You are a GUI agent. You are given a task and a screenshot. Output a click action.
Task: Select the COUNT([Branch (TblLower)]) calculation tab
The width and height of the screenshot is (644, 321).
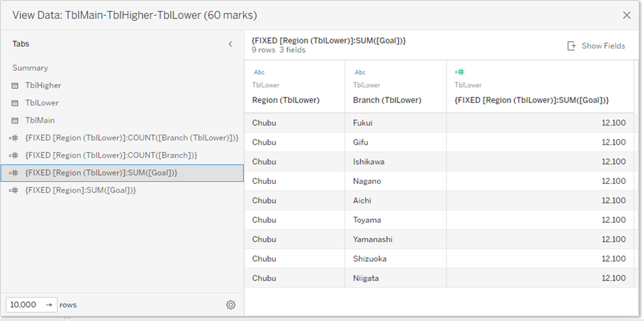[x=132, y=138]
